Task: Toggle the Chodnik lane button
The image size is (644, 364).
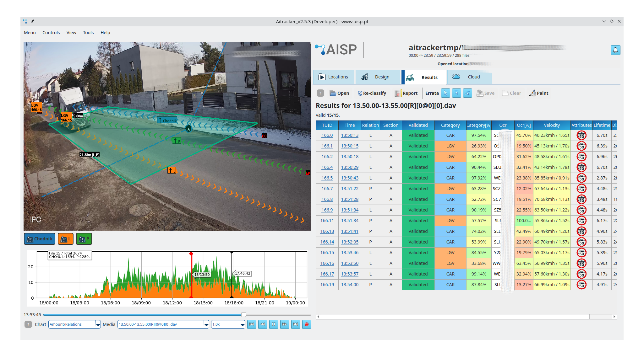Action: [x=40, y=239]
